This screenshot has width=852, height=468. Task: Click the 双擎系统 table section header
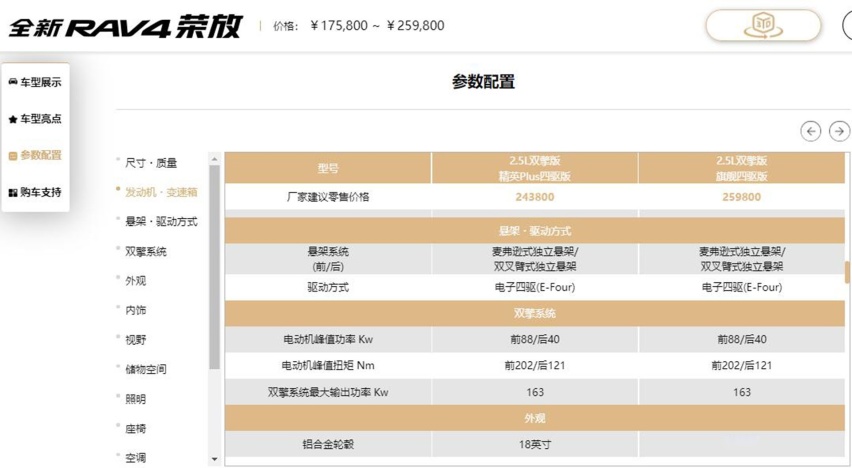[535, 313]
